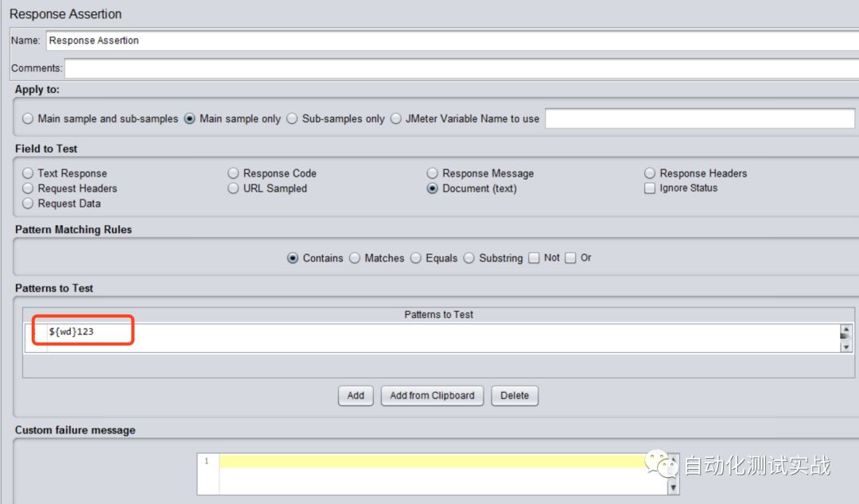The width and height of the screenshot is (859, 504).
Task: Choose Equals pattern matching rule
Action: [416, 258]
